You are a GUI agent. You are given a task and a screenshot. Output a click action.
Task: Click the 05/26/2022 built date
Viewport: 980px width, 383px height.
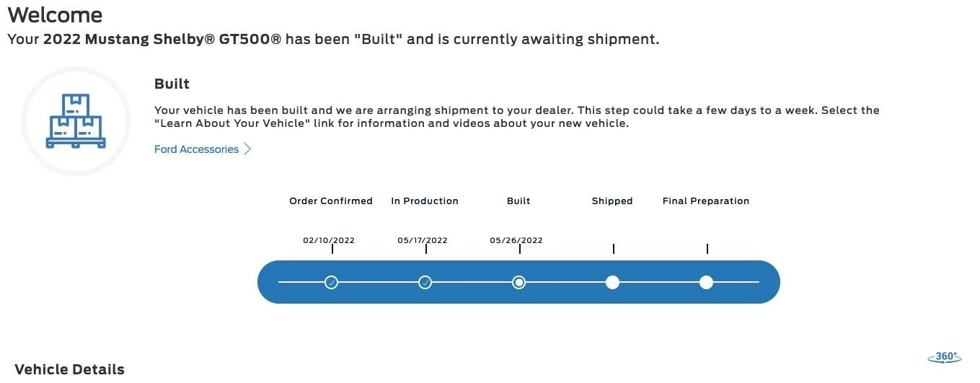point(516,240)
